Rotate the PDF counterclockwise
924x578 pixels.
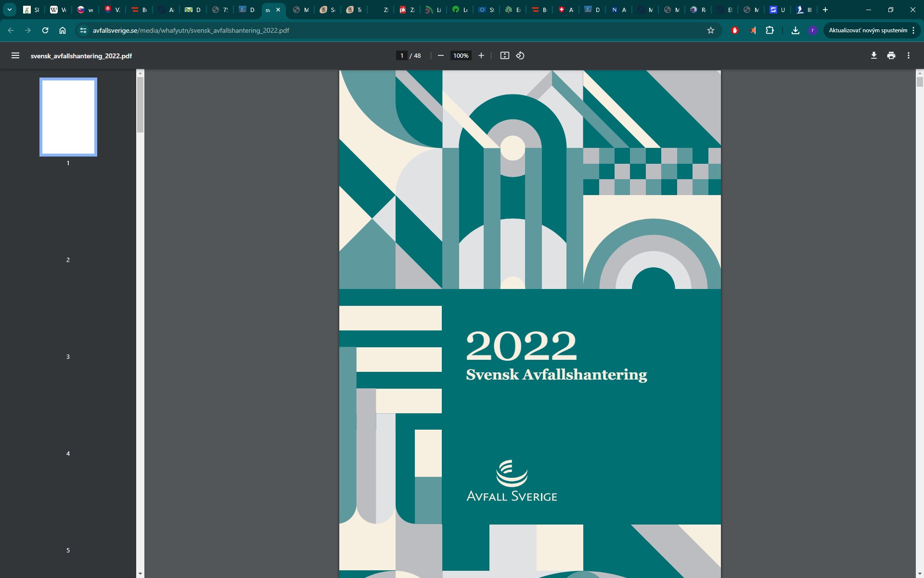pyautogui.click(x=520, y=56)
